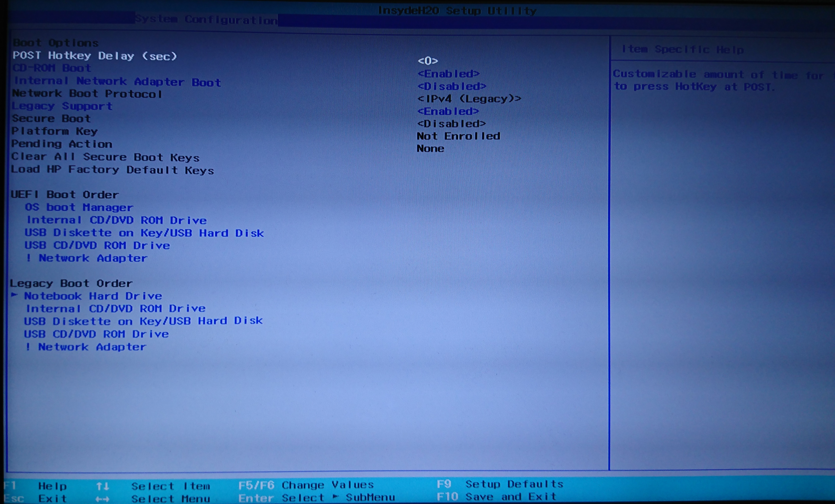The image size is (835, 504).
Task: Open Network Boot Protocol IPv4 (Legacy) selector
Action: click(x=469, y=99)
